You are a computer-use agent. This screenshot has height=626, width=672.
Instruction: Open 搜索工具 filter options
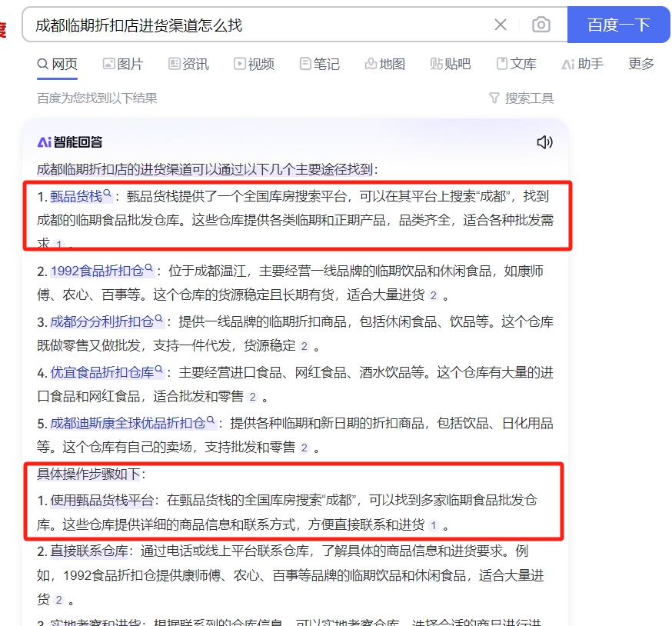[521, 98]
